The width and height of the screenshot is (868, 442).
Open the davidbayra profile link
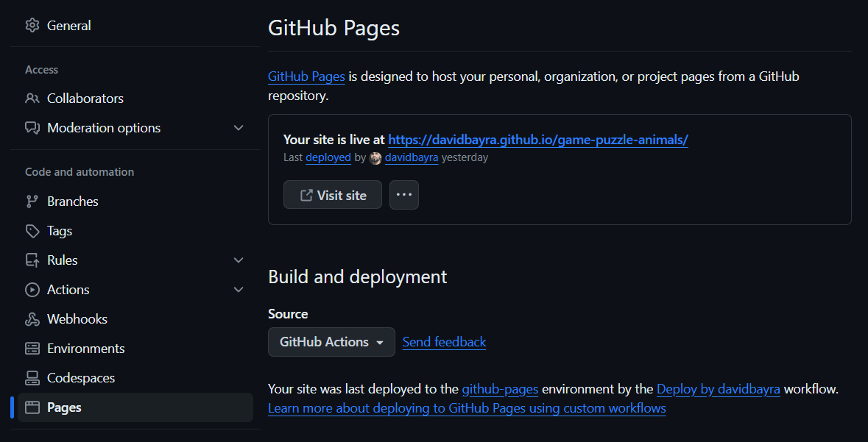click(412, 157)
